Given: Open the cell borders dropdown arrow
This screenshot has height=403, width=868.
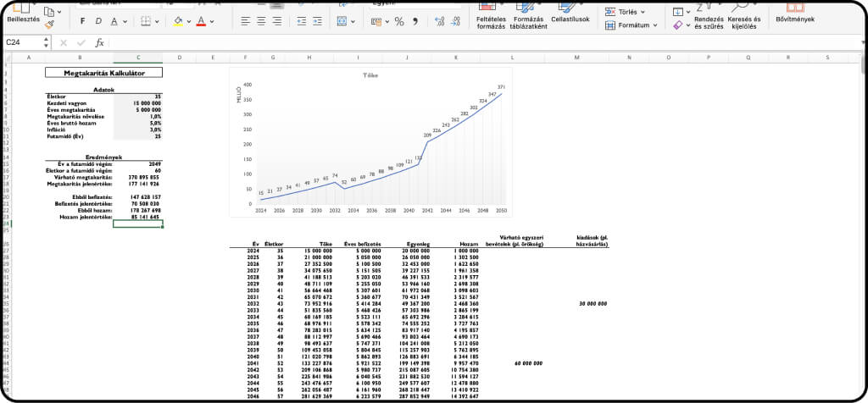Looking at the screenshot, I should pos(159,20).
